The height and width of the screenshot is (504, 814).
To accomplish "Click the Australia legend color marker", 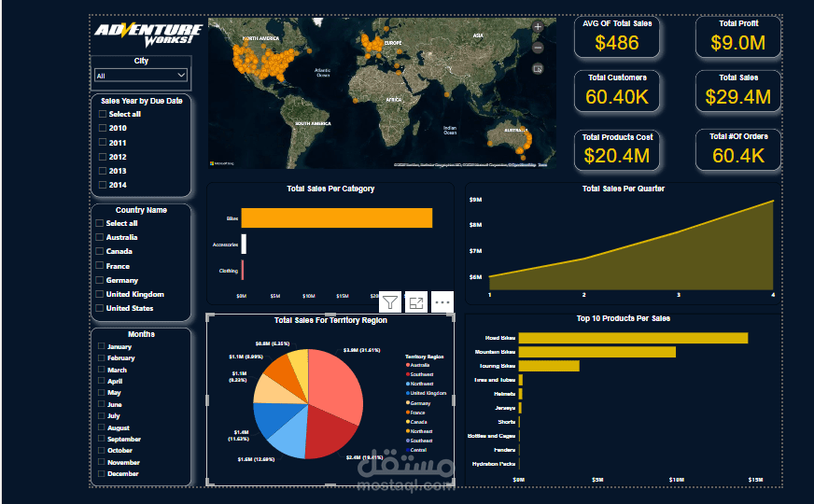I will click(x=408, y=366).
